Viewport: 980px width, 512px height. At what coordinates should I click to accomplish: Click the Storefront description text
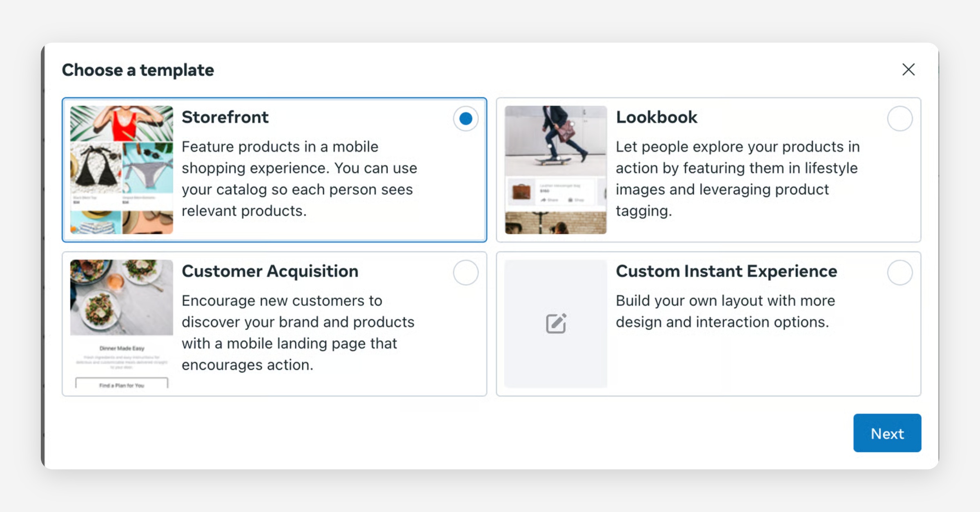click(299, 178)
